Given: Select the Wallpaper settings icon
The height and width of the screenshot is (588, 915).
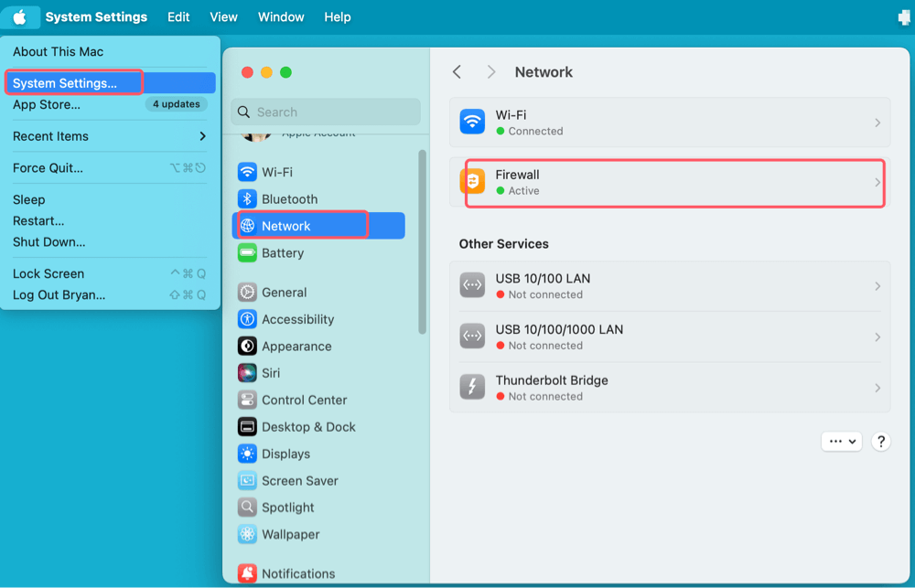Looking at the screenshot, I should 246,534.
